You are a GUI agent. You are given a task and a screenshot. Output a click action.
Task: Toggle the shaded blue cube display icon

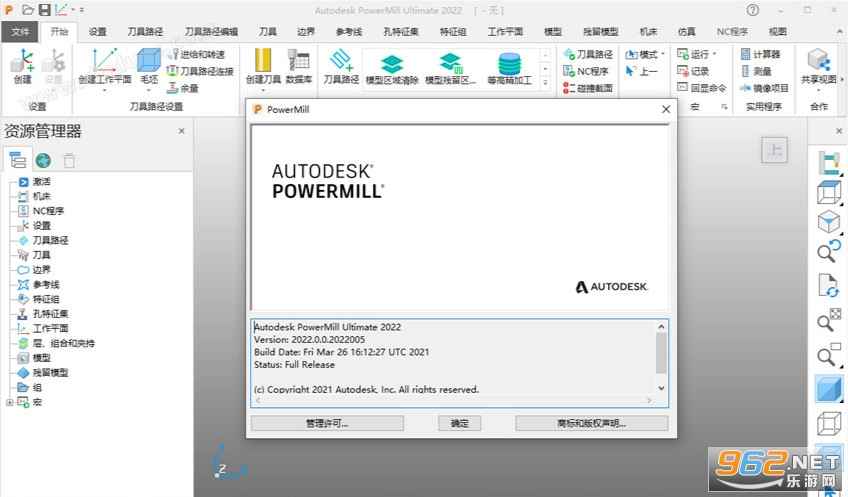(829, 389)
